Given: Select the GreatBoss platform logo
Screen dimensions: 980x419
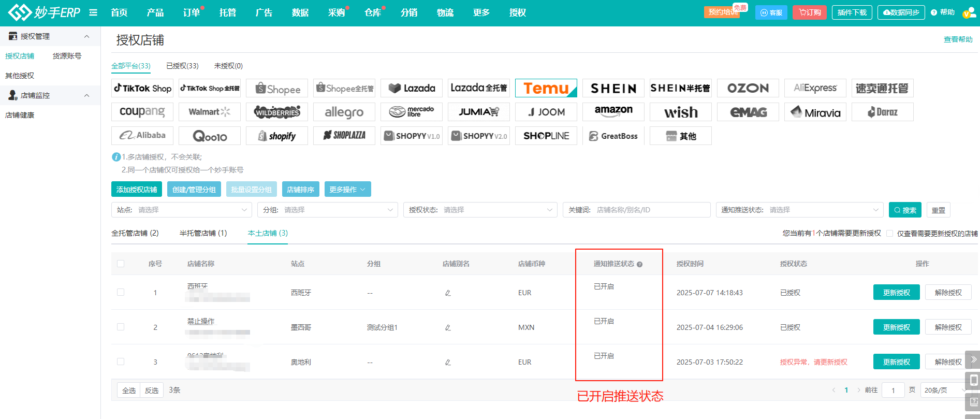Looking at the screenshot, I should tap(613, 136).
